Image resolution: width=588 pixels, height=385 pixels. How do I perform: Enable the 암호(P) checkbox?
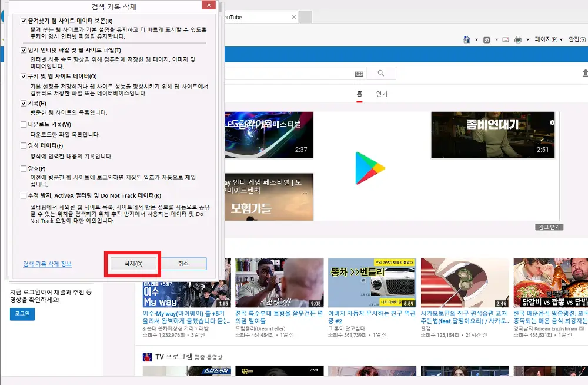pyautogui.click(x=24, y=168)
